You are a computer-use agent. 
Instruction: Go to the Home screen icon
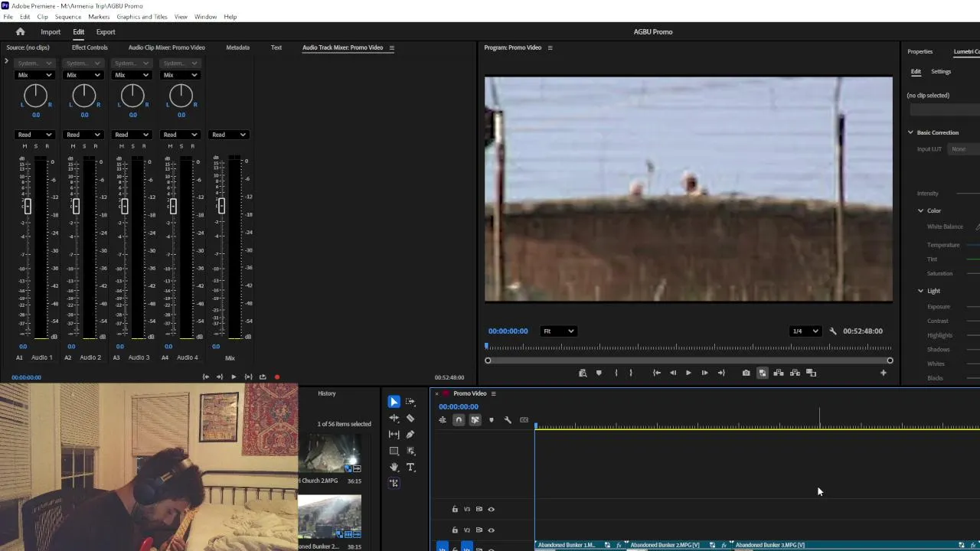[x=21, y=31]
